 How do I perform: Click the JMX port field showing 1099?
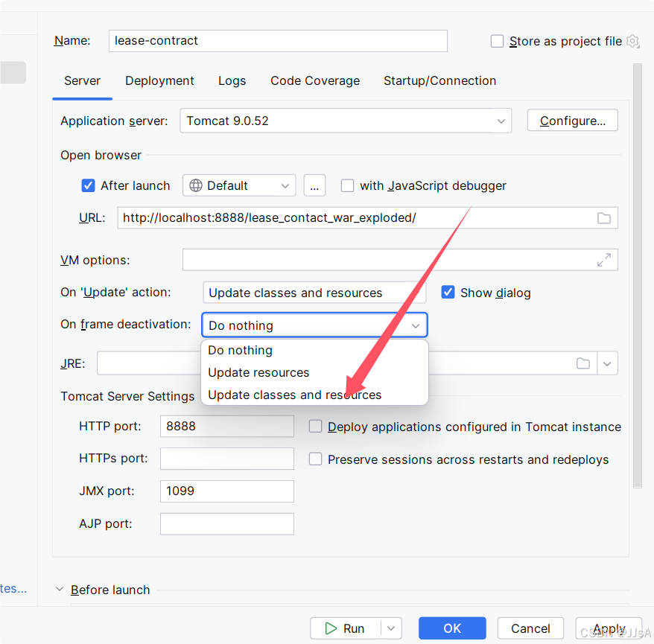pyautogui.click(x=227, y=491)
